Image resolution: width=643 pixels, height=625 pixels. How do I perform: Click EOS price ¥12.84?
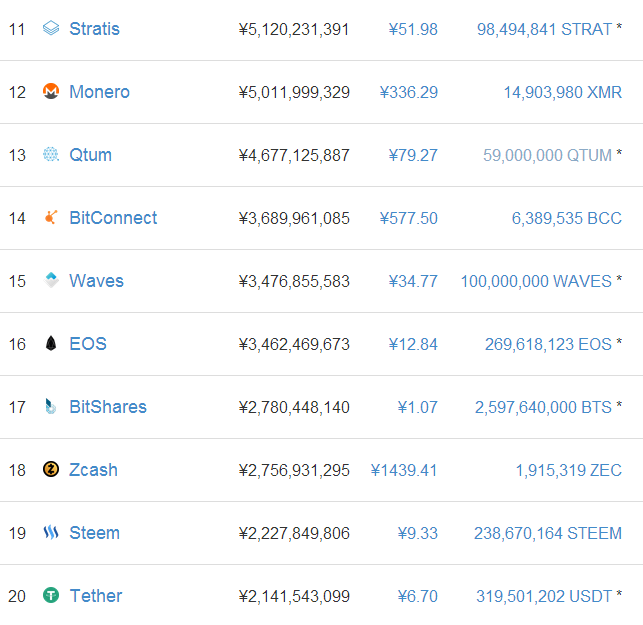pyautogui.click(x=413, y=344)
